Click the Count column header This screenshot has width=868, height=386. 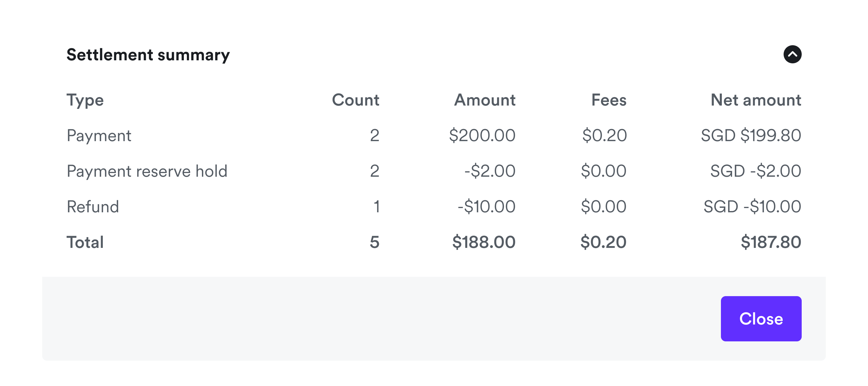point(356,100)
